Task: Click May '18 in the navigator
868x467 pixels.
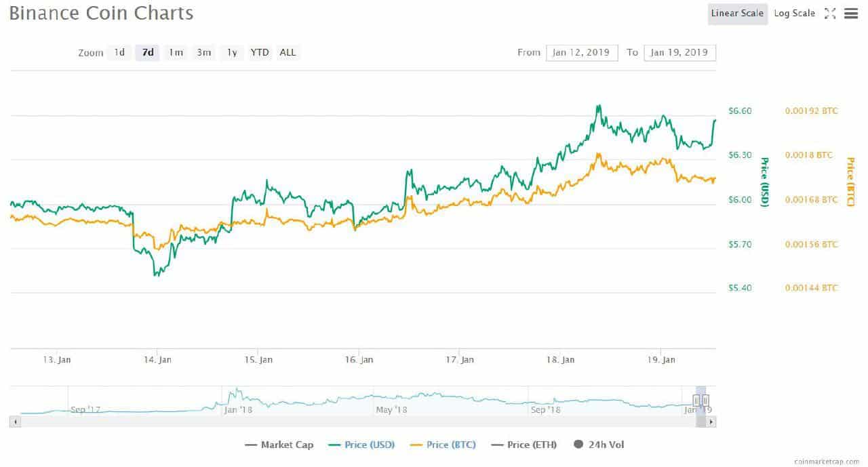Action: click(392, 410)
